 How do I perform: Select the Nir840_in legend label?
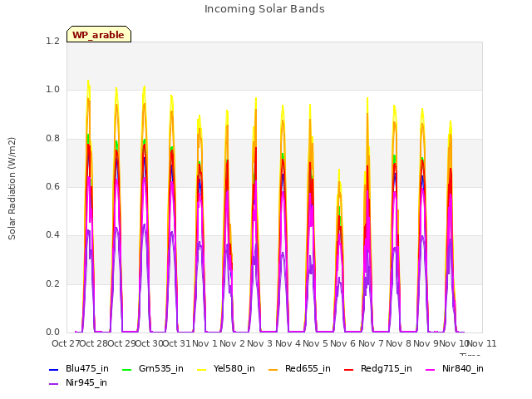463,369
